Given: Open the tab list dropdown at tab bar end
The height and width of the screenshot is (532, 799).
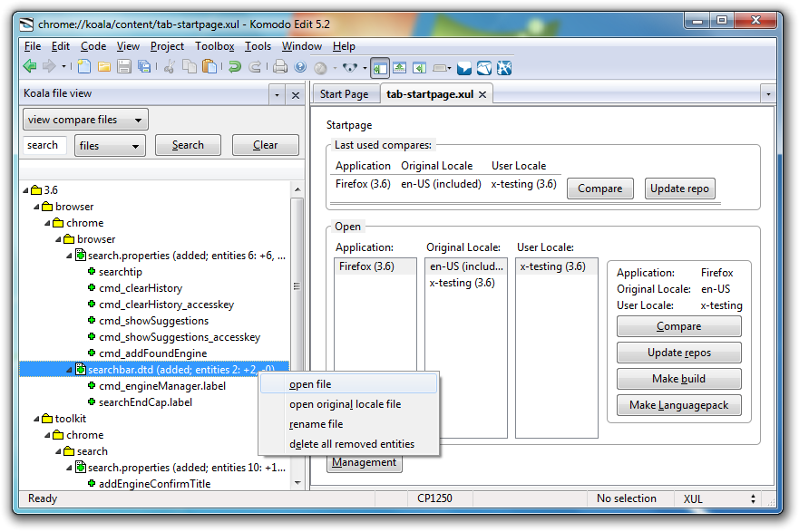Looking at the screenshot, I should pos(768,94).
